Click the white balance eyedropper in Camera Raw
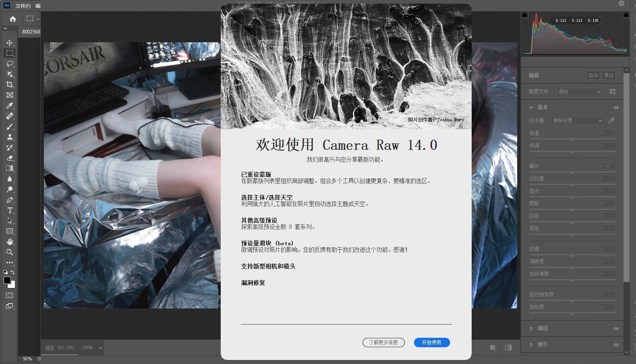This screenshot has width=636, height=364. point(611,120)
